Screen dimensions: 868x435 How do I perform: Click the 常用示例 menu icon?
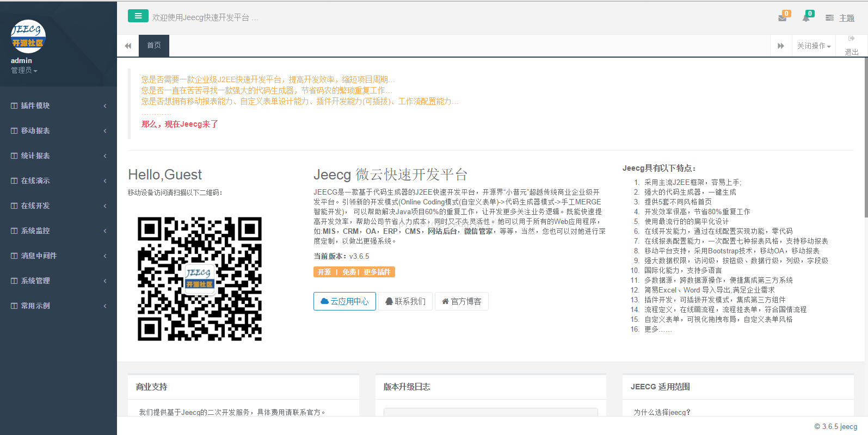(14, 306)
